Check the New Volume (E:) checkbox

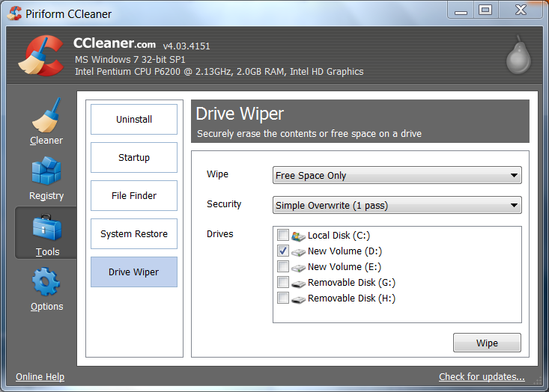click(283, 266)
